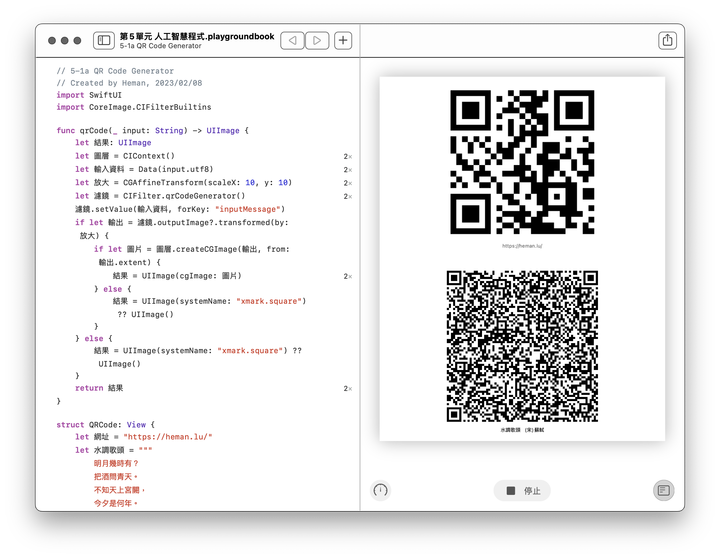The image size is (720, 558).
Task: Click the playgroundbook title in toolbar
Action: click(x=196, y=36)
